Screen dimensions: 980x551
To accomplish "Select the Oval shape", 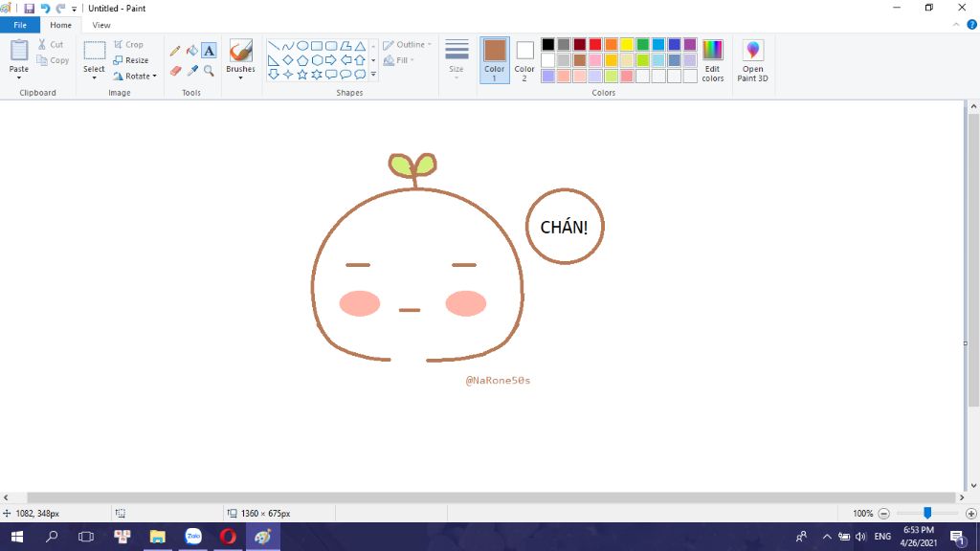I will [301, 46].
